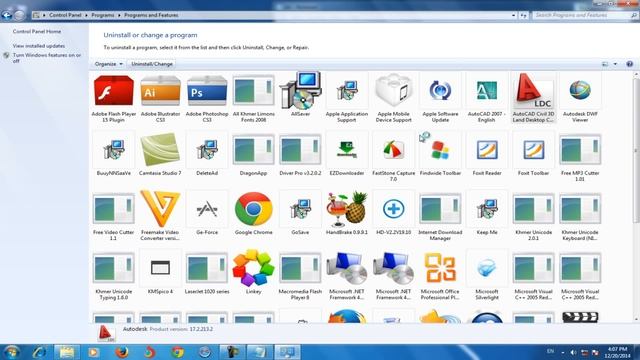Select FastStone Capture 7.0 icon
This screenshot has height=360, width=640.
[x=393, y=150]
